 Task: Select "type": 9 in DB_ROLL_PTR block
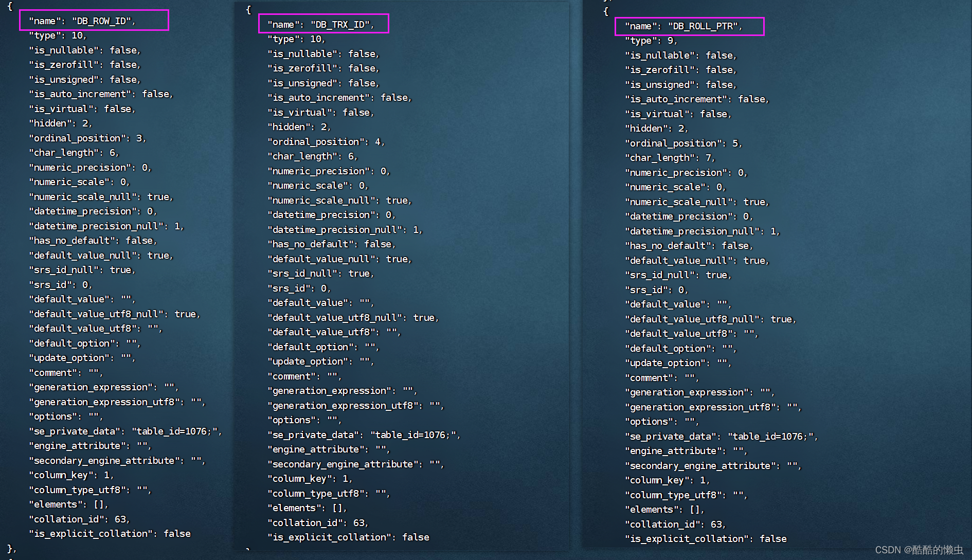point(651,41)
